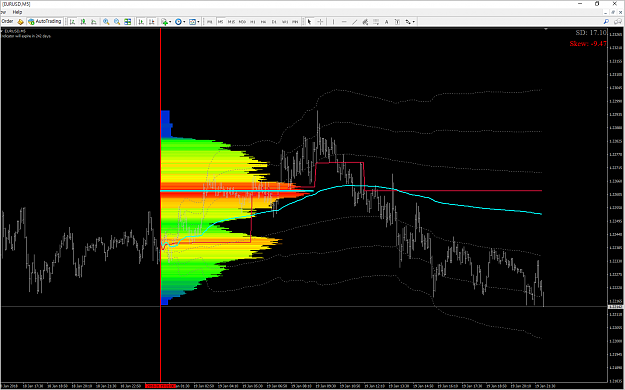Image resolution: width=625 pixels, height=390 pixels.
Task: Zoom in on the chart
Action: click(x=106, y=22)
